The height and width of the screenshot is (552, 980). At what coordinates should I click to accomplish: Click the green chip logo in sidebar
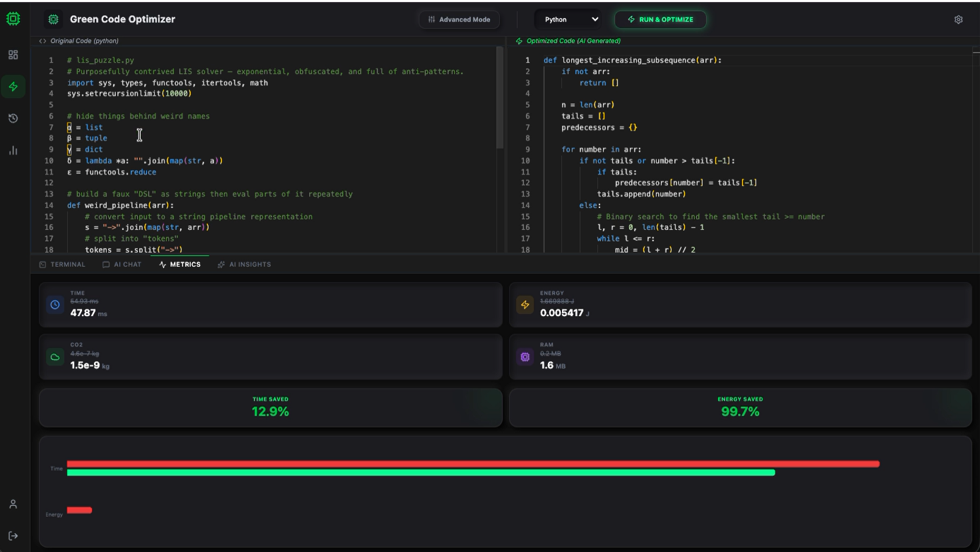13,19
